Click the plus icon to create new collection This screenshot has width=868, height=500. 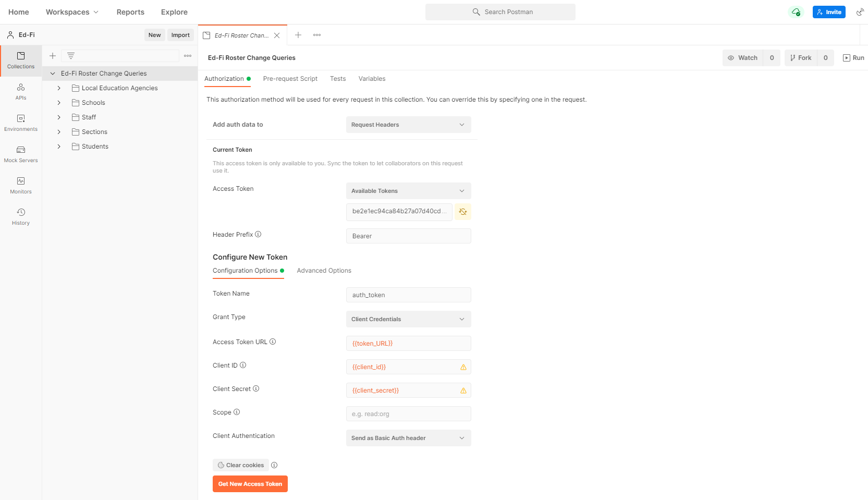(x=53, y=56)
